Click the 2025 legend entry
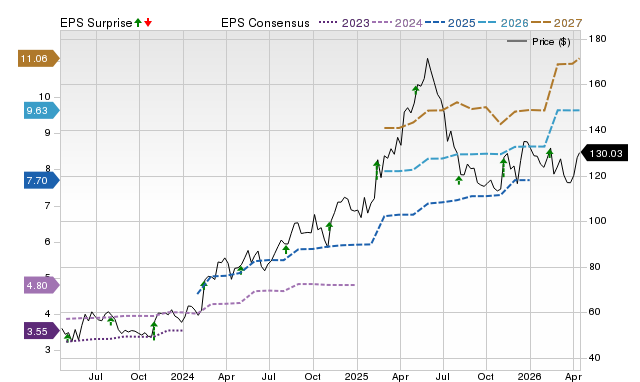 (x=450, y=23)
